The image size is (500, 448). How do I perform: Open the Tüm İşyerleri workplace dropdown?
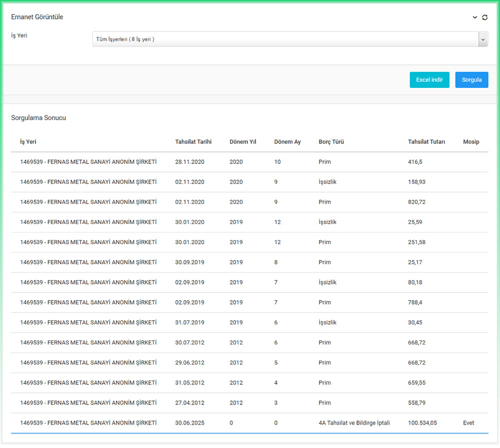point(290,39)
